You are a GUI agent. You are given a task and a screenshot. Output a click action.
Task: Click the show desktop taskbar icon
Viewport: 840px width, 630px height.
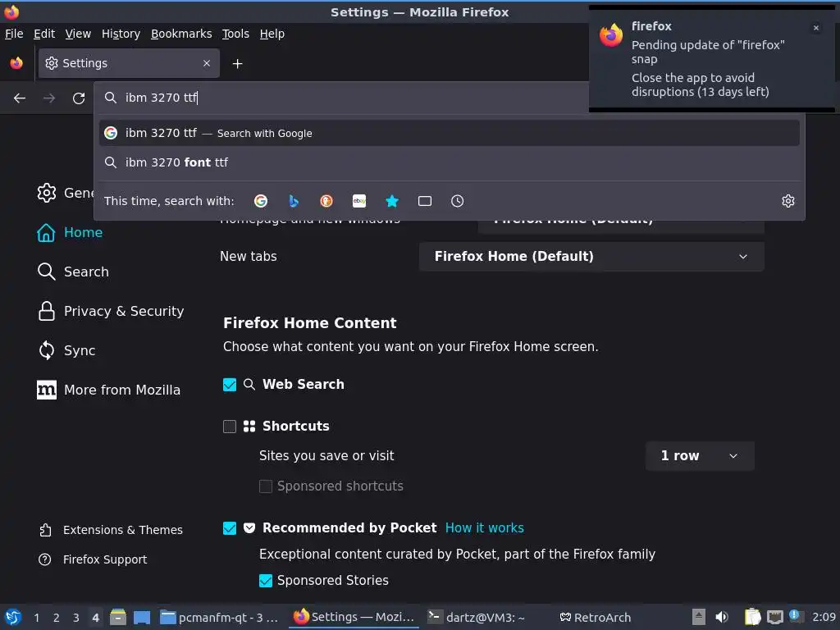pyautogui.click(x=141, y=618)
